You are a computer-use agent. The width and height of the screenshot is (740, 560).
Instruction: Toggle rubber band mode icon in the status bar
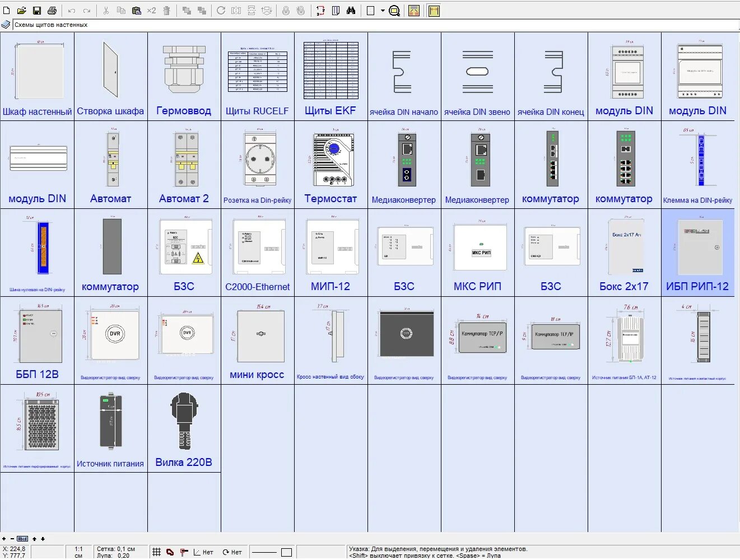coord(170,552)
